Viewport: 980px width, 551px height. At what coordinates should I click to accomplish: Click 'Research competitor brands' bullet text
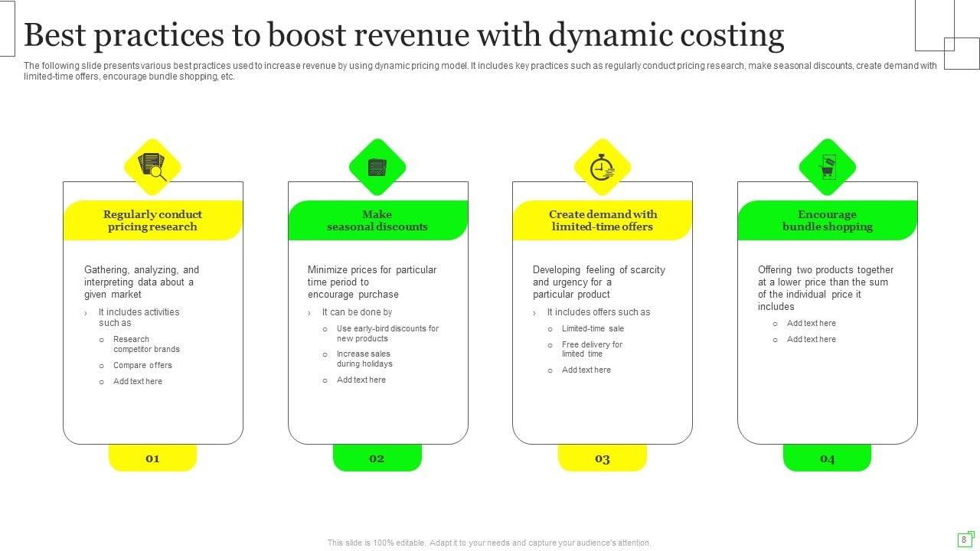[146, 344]
